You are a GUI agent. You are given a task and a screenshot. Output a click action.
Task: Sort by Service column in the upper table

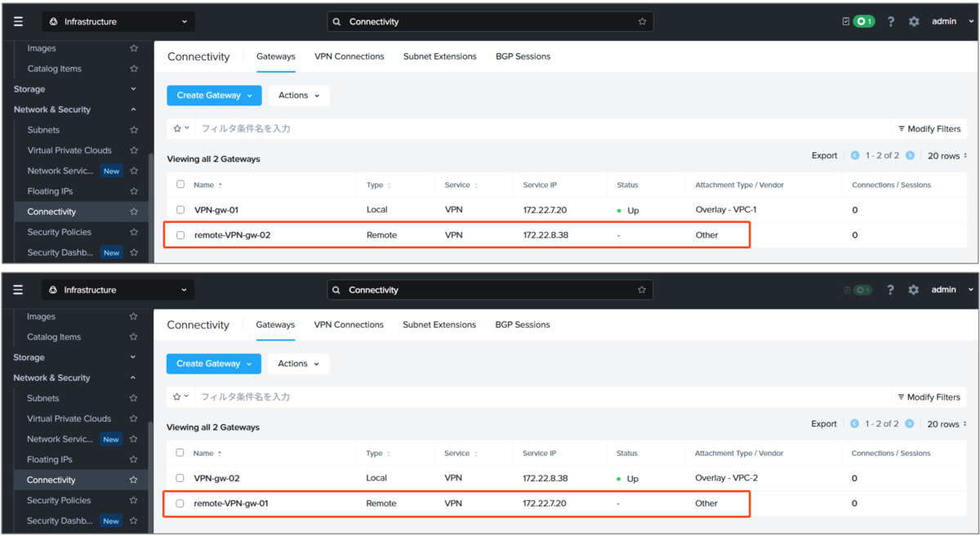click(461, 185)
